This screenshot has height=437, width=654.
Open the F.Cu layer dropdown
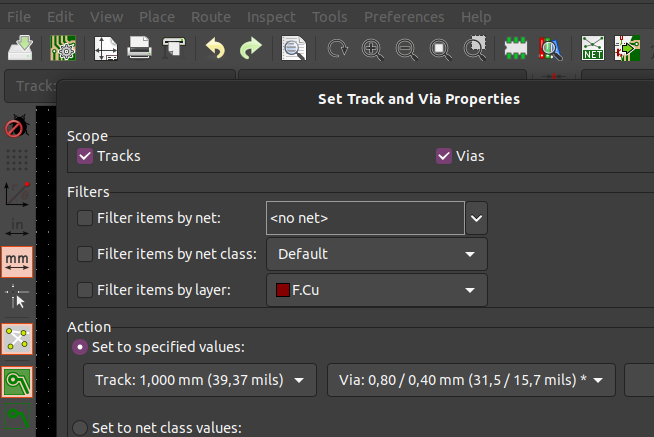click(377, 290)
